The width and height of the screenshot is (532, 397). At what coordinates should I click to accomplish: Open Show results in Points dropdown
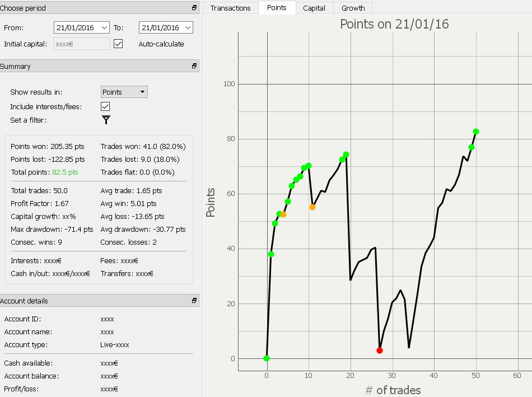click(x=124, y=92)
